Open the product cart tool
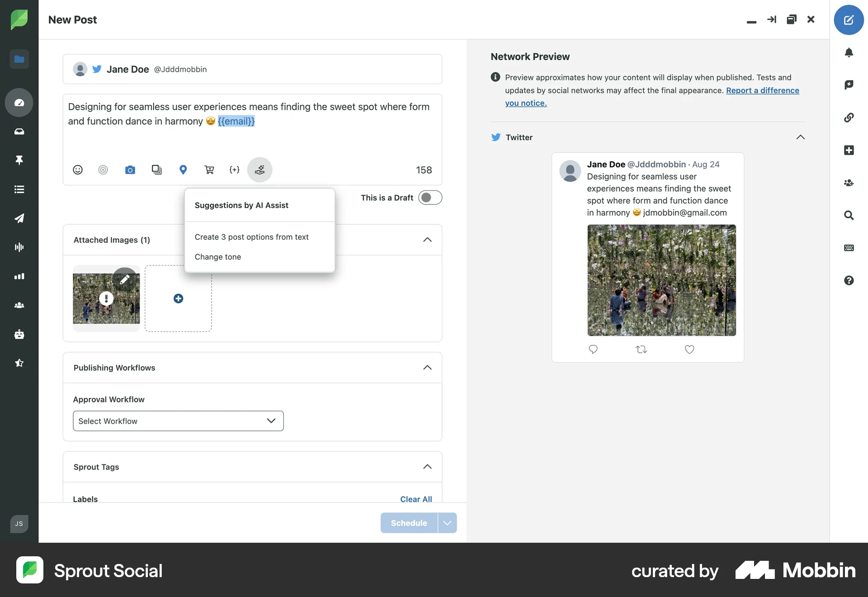Screen dimensions: 868x597 [209, 170]
